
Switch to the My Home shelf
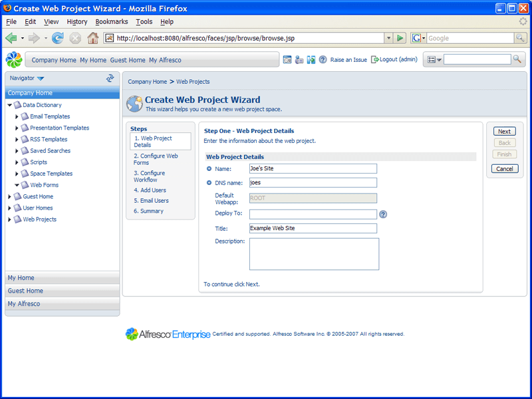tap(22, 277)
